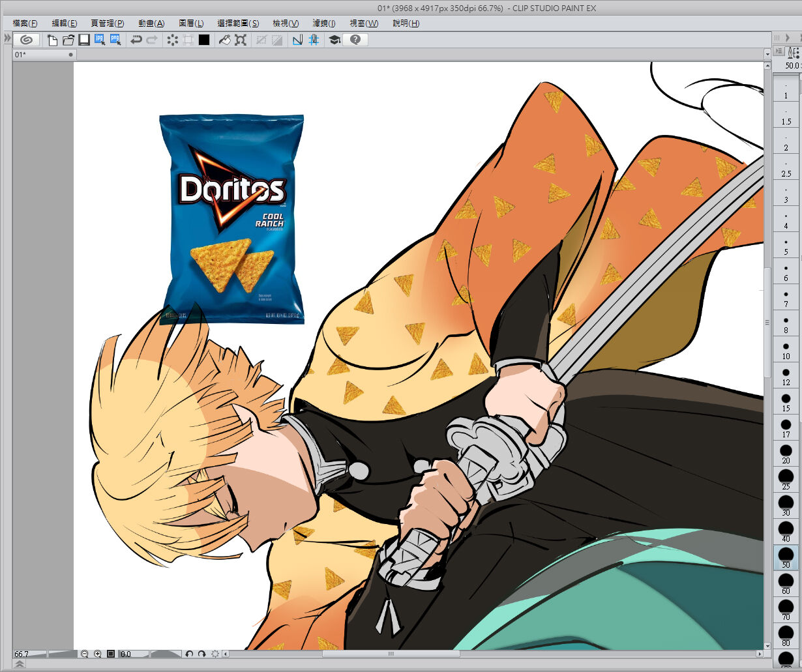Click the Open file folder icon
This screenshot has height=672, width=802.
[x=68, y=40]
